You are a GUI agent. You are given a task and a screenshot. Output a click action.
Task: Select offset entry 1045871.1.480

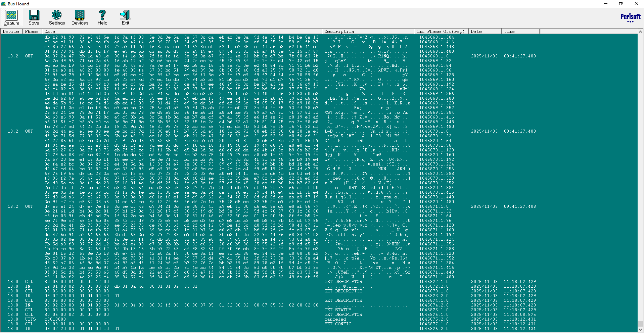(436, 277)
